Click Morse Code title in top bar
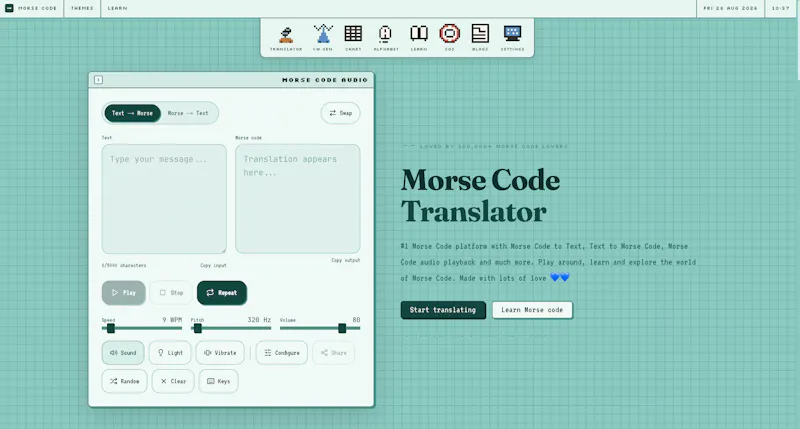 [x=38, y=8]
